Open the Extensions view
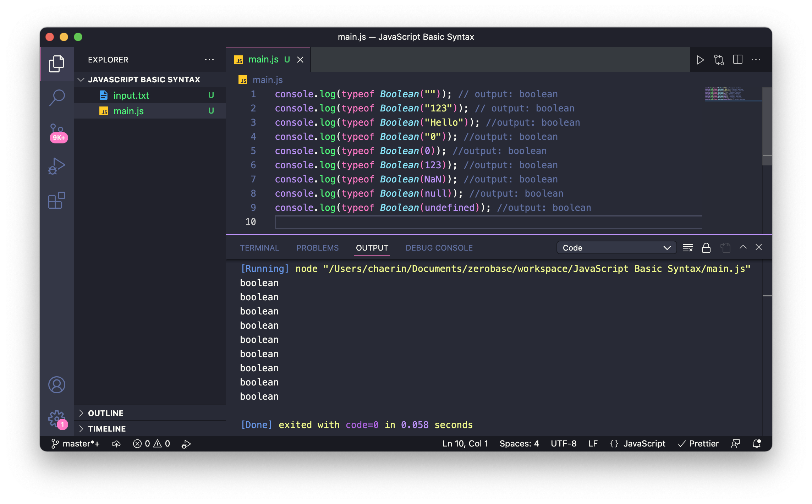The height and width of the screenshot is (504, 812). coord(57,201)
